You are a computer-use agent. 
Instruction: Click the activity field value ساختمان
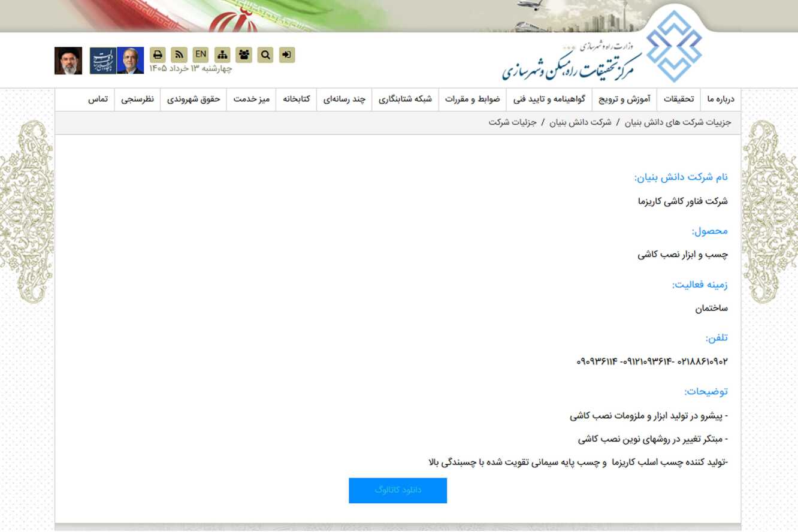click(x=712, y=309)
